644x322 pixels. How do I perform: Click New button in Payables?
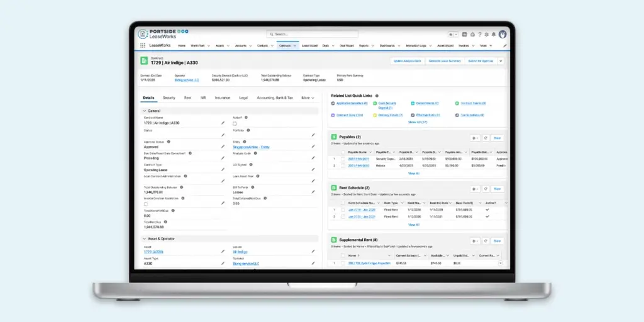(x=497, y=138)
